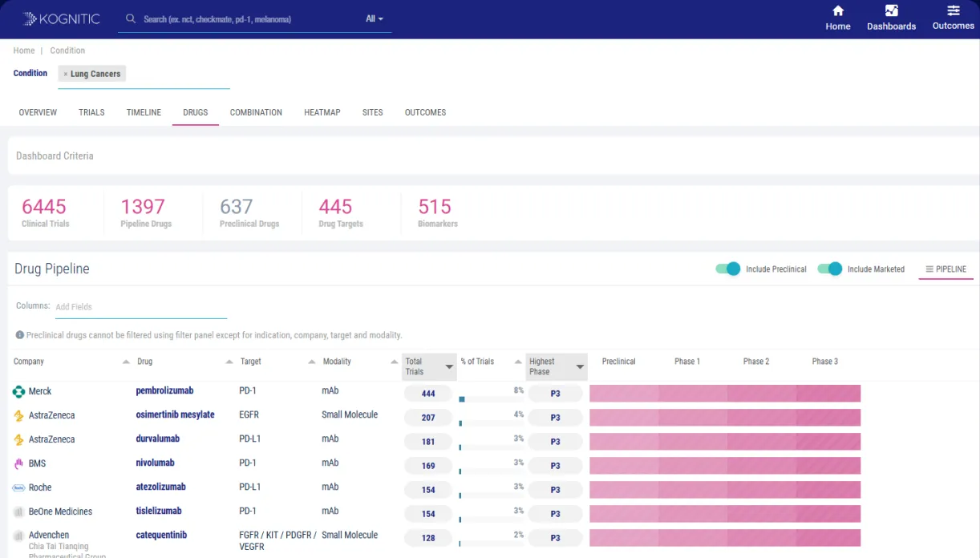Open the tislelizumab drug link
Screen dimensions: 980x558
click(158, 511)
